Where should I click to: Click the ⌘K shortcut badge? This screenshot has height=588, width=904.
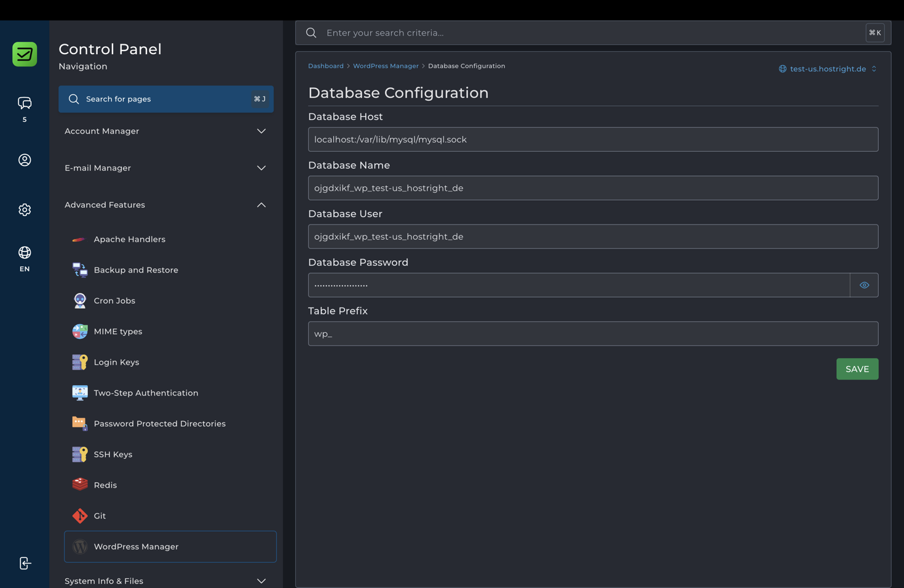click(875, 33)
